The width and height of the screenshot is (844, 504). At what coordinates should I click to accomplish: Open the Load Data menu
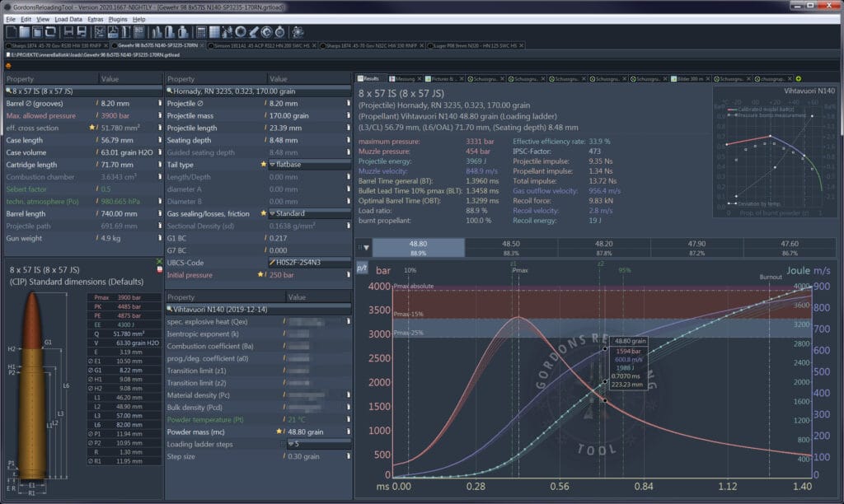pos(68,18)
